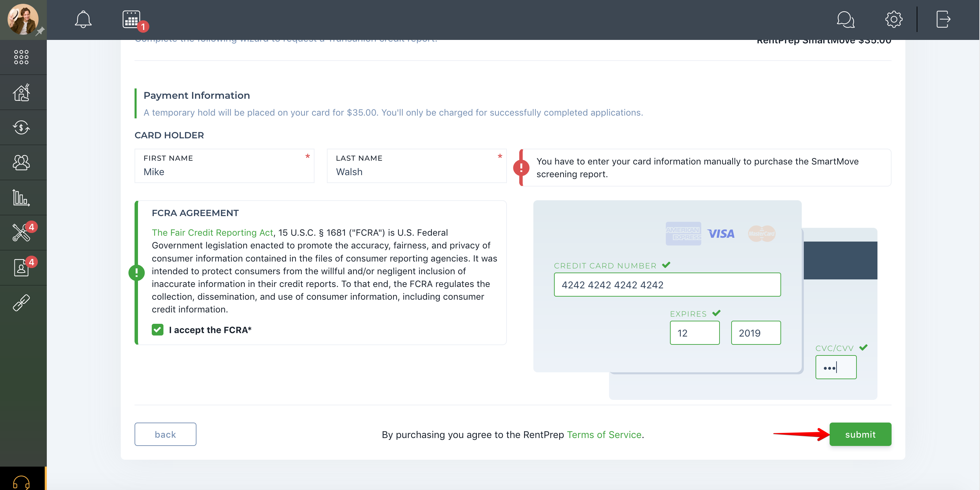980x490 pixels.
Task: Click the Payment Information heading
Action: [x=197, y=96]
